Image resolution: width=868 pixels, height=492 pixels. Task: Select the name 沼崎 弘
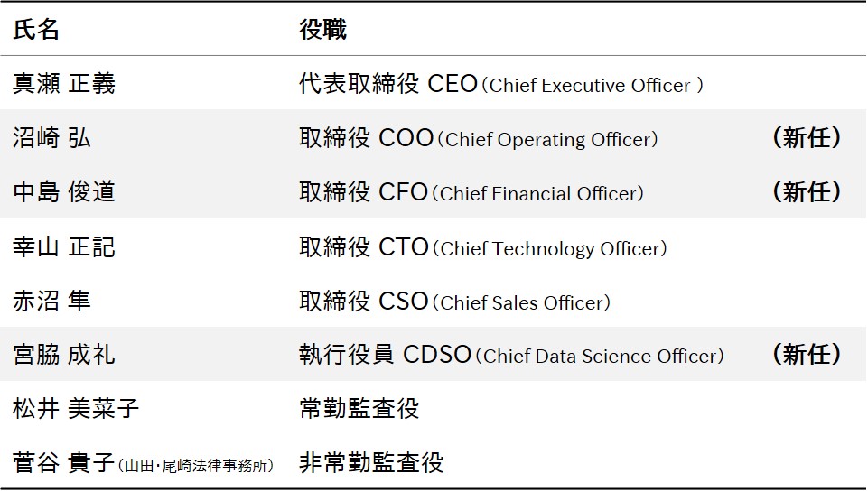(x=52, y=138)
